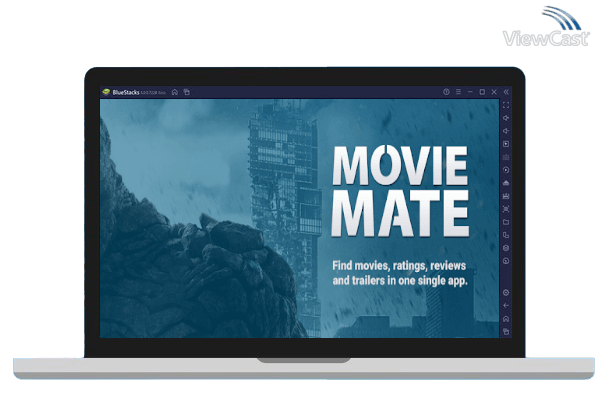
Task: Open the BlueStacks home screen from title bar
Action: [175, 92]
